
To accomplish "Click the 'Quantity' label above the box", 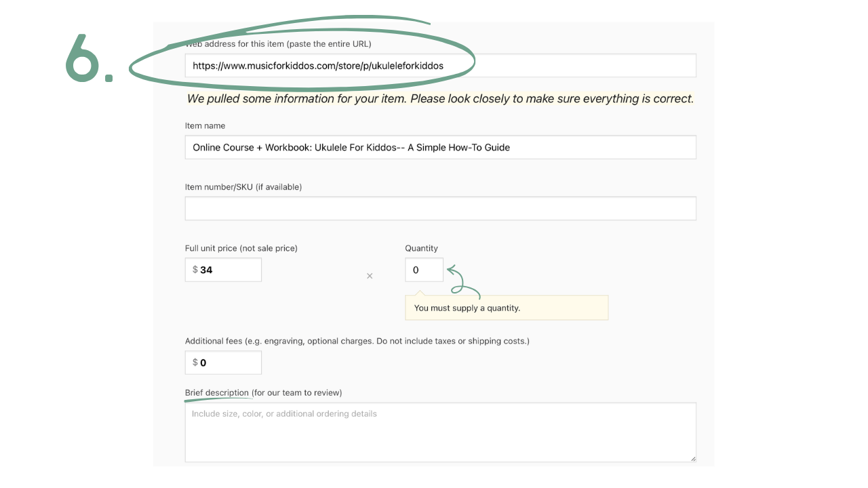I will click(x=422, y=248).
